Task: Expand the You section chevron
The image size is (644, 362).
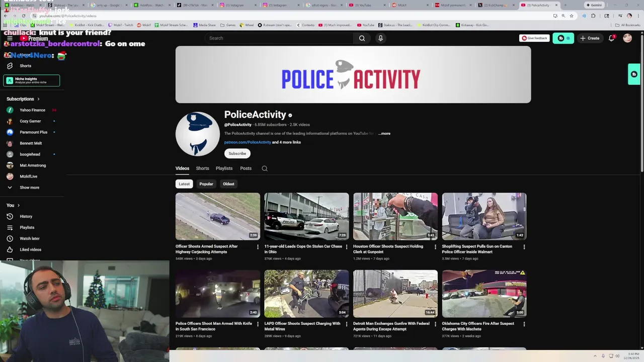Action: click(x=19, y=205)
